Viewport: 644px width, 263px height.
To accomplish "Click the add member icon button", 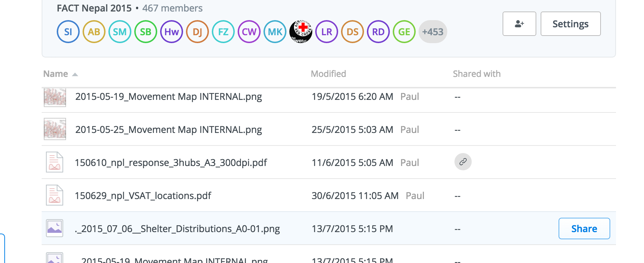I will [x=519, y=24].
